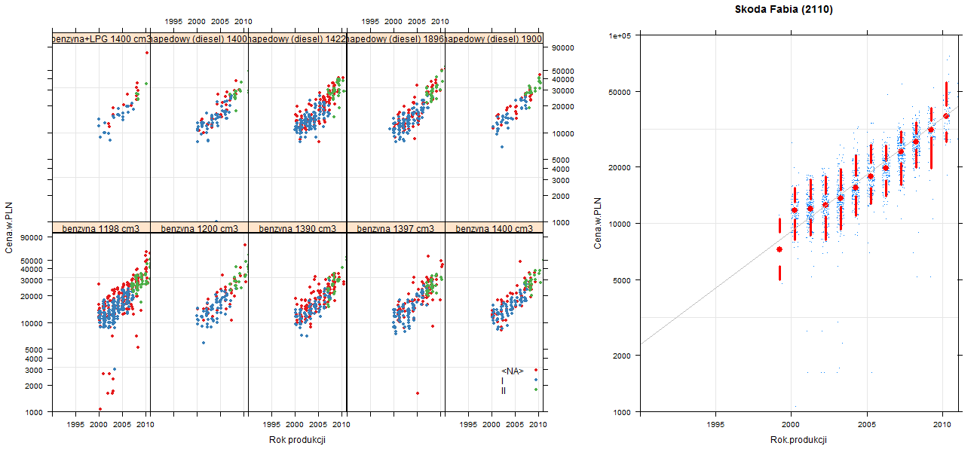Viewport: 980px width, 452px height.
Task: Click the "40000" tick right of the top row
Action: [x=563, y=80]
